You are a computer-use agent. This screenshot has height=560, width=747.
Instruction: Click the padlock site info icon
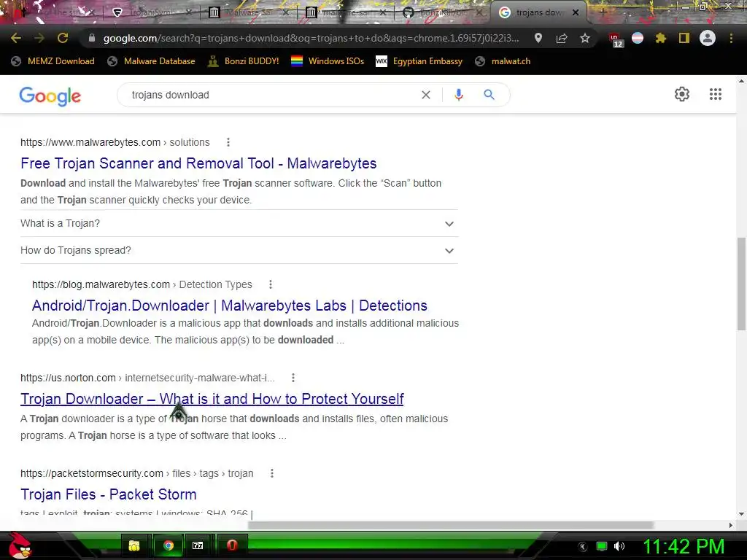pos(92,38)
